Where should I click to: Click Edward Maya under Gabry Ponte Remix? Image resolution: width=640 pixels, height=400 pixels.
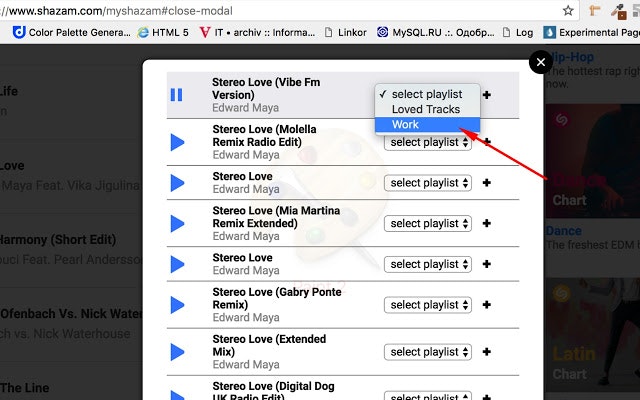point(246,317)
